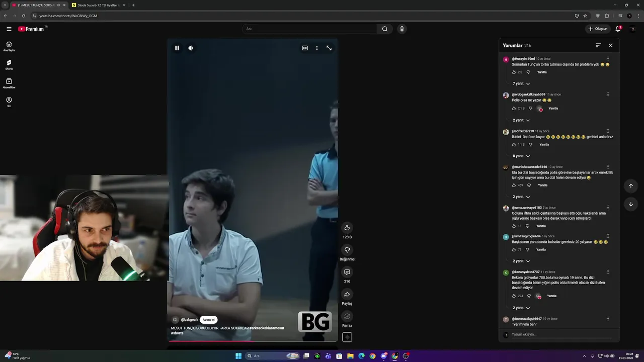644x362 pixels.
Task: Open the browser extensions puzzle icon
Action: point(607,16)
